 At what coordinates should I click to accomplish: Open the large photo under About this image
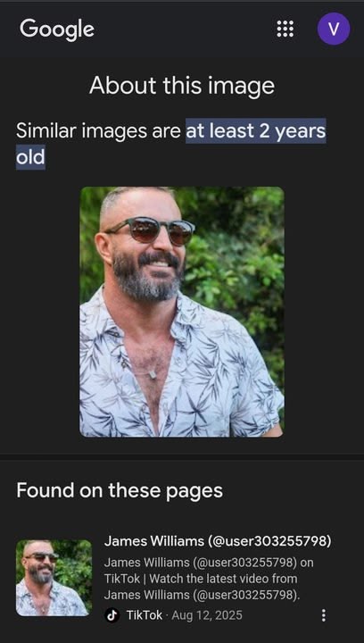182,312
